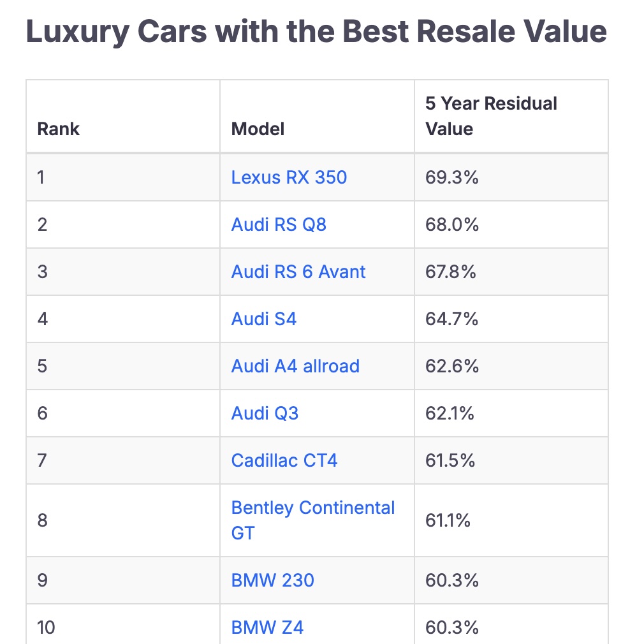644x644 pixels.
Task: Click the BMW Z4 link
Action: point(267,627)
